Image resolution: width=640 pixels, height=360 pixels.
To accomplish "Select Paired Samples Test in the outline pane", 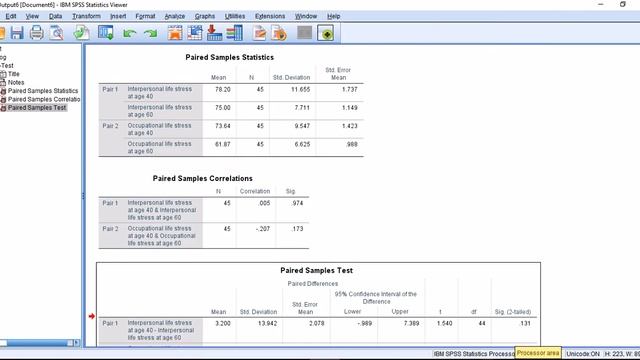I will click(x=37, y=108).
